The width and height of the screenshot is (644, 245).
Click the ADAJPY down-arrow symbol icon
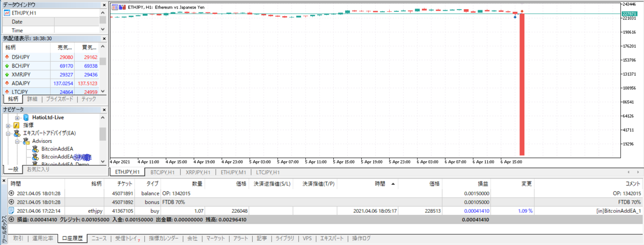pos(7,83)
